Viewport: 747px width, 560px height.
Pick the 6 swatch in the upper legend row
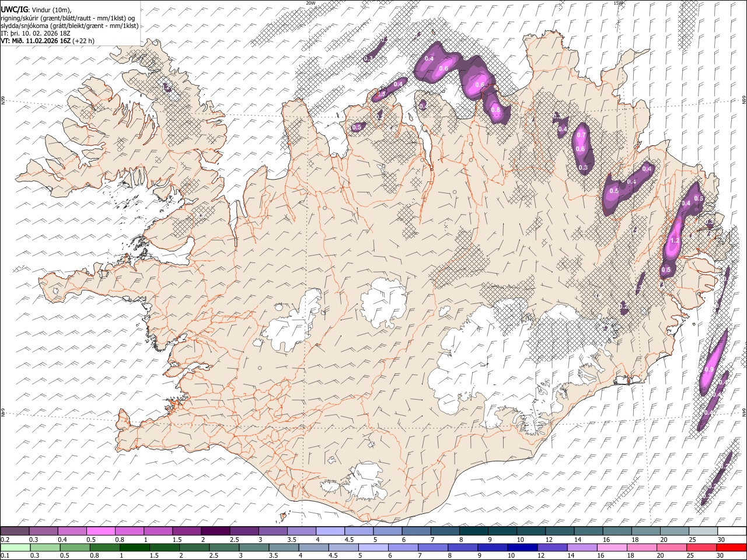click(x=416, y=531)
